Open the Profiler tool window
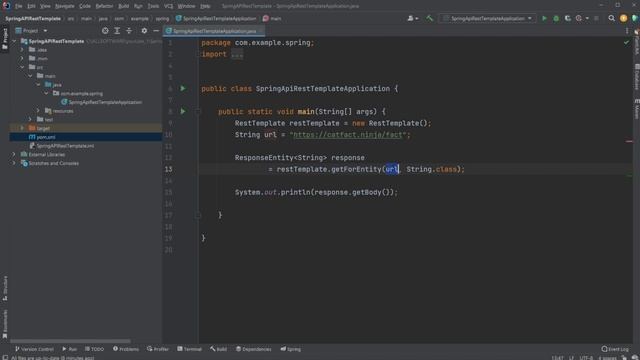The width and height of the screenshot is (640, 360). (158, 349)
